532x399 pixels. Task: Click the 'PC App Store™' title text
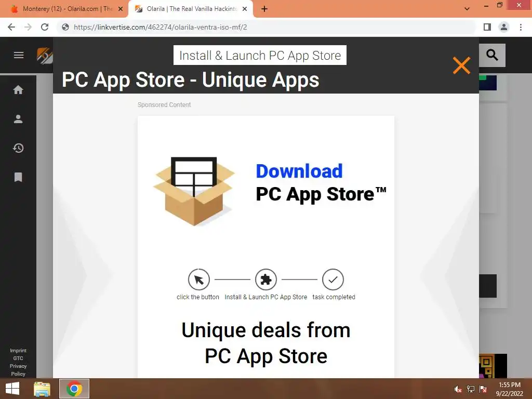click(321, 194)
